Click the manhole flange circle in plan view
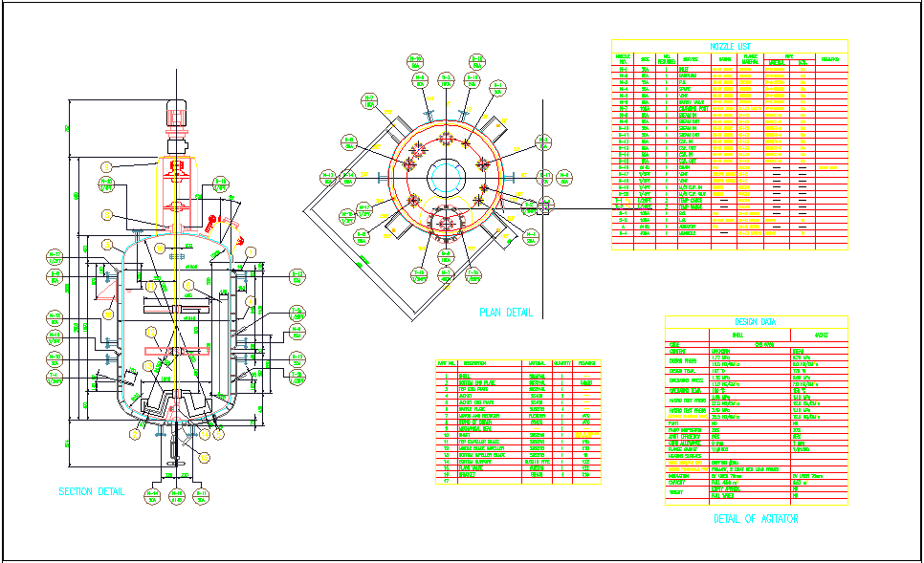924x563 pixels. [444, 223]
